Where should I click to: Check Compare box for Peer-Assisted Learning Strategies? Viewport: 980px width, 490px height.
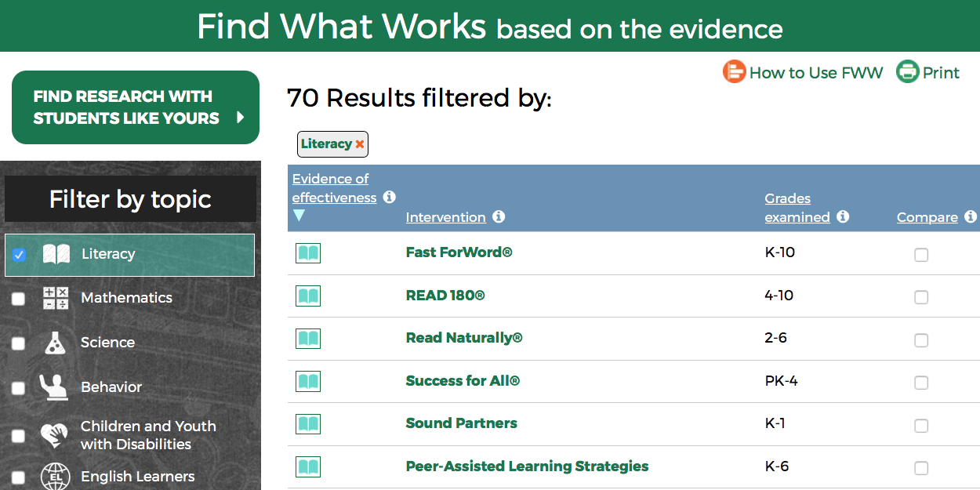coord(921,468)
